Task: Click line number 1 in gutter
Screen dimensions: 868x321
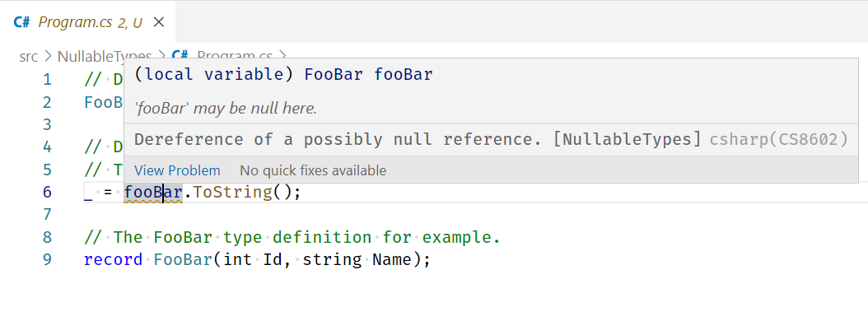Action: click(46, 80)
